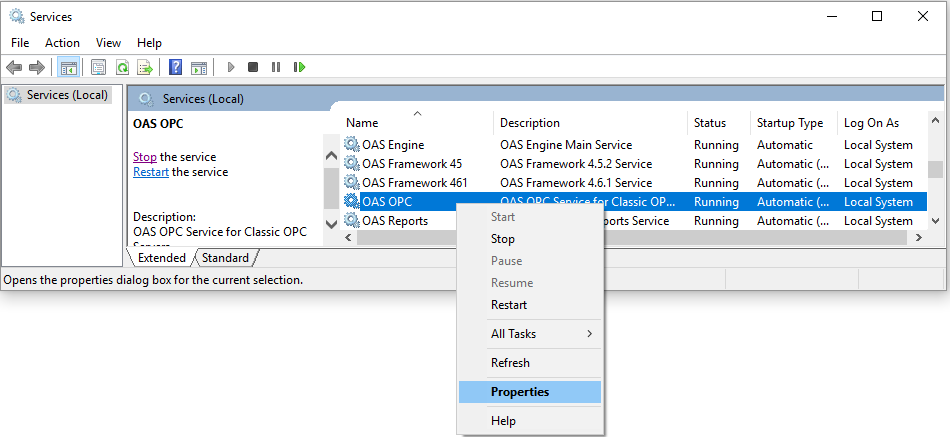Click the Properties toolbar icon
The width and height of the screenshot is (950, 437).
point(98,67)
